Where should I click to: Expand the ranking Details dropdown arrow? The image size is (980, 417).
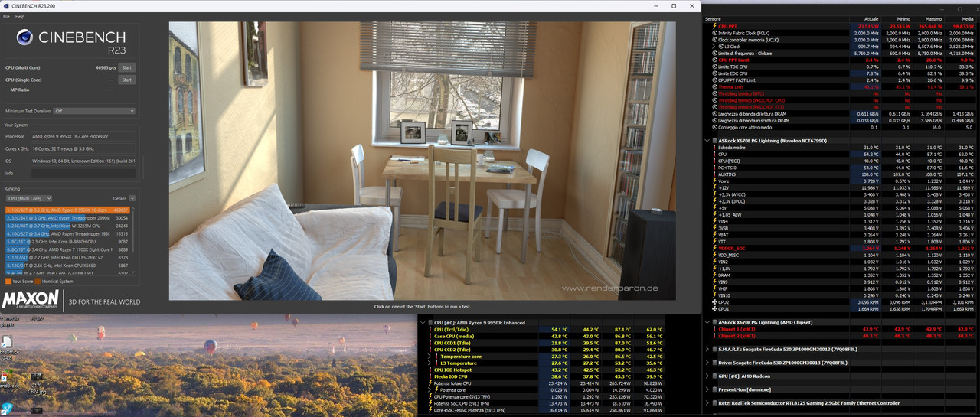[132, 198]
